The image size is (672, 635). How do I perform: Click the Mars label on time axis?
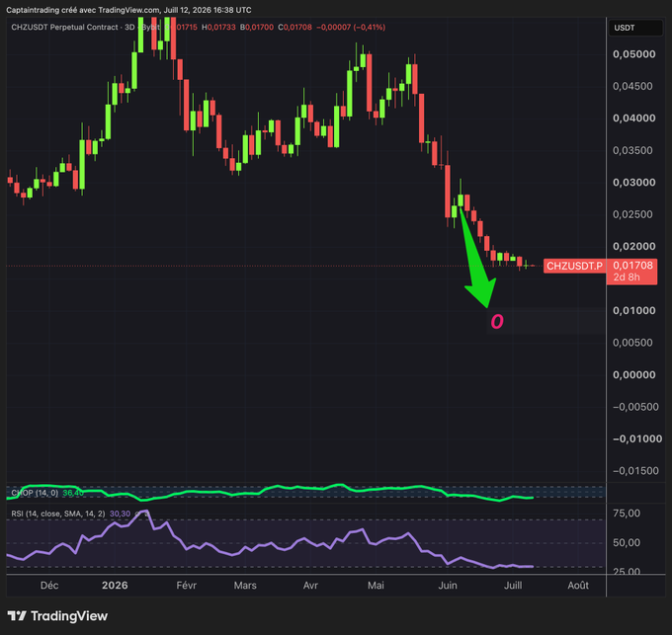click(245, 586)
